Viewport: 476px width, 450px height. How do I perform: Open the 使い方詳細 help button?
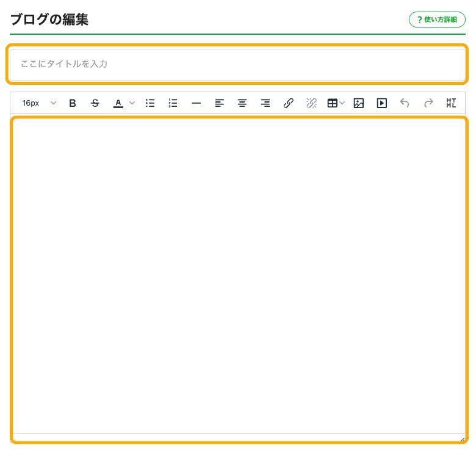(437, 20)
